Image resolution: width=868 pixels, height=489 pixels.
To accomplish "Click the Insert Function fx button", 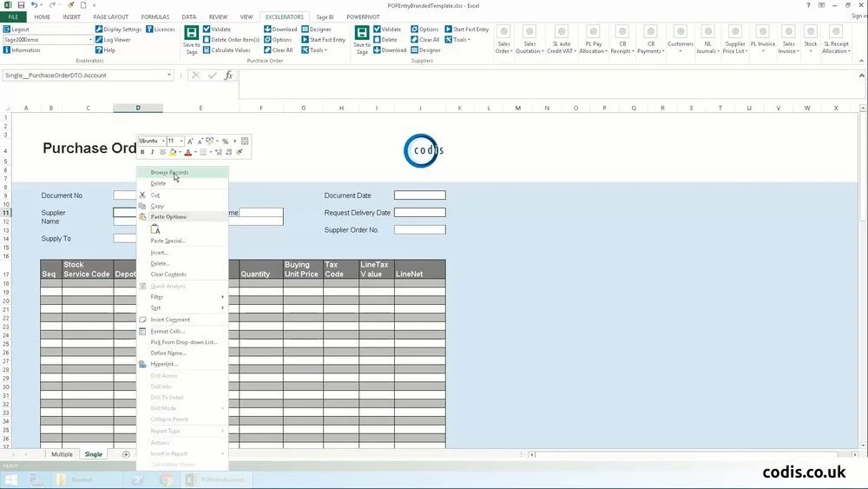I will [x=228, y=76].
